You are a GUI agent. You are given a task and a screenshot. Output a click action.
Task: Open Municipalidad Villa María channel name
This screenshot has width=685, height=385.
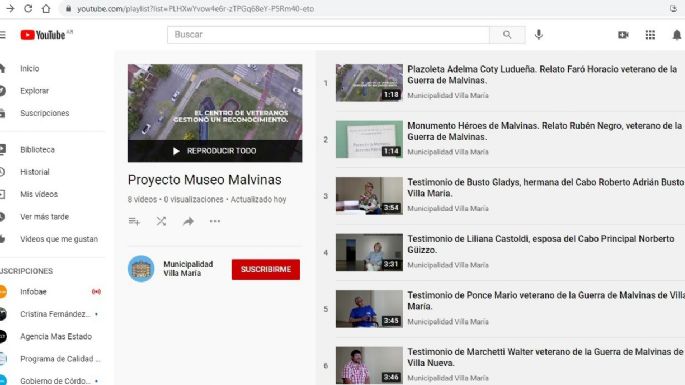188,269
